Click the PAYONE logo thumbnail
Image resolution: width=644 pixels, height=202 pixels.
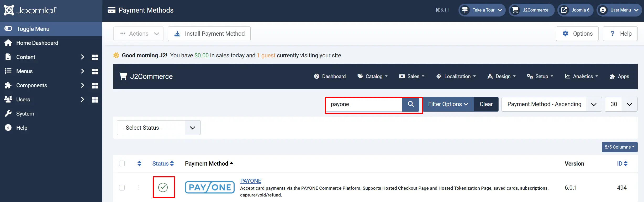(x=210, y=187)
